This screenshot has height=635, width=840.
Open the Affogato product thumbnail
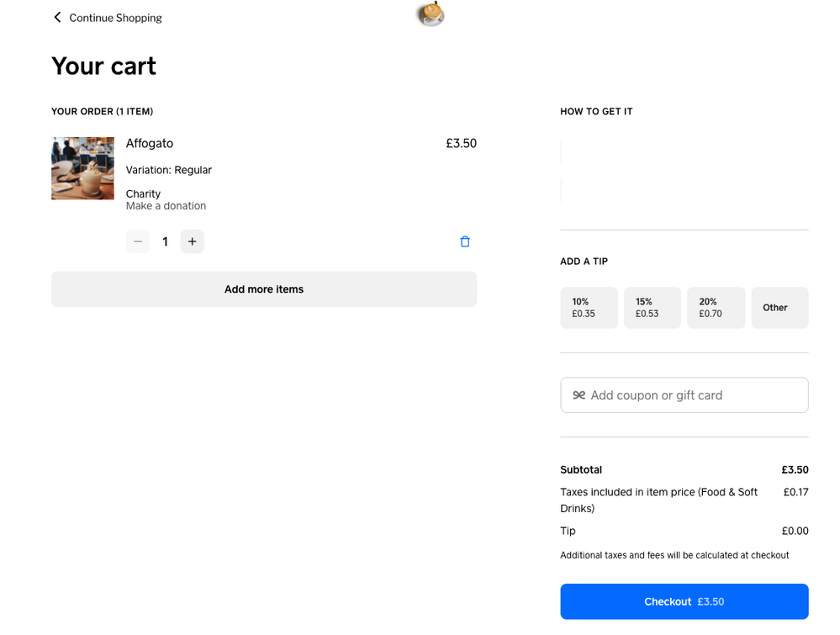pos(82,168)
